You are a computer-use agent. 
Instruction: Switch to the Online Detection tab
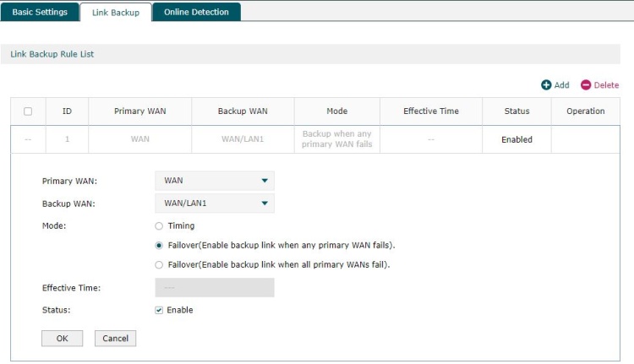point(196,12)
